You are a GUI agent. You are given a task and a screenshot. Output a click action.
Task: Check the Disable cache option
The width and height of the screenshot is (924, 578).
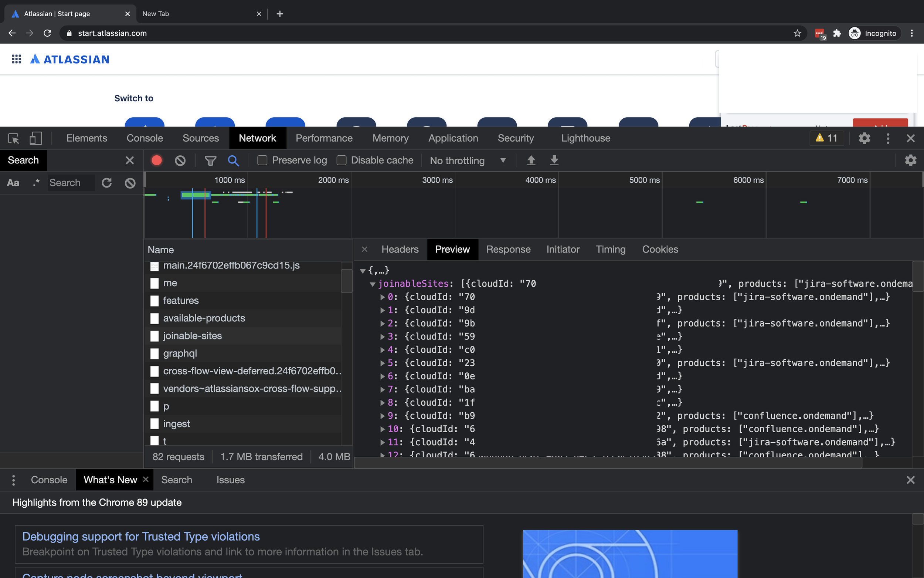(x=342, y=160)
